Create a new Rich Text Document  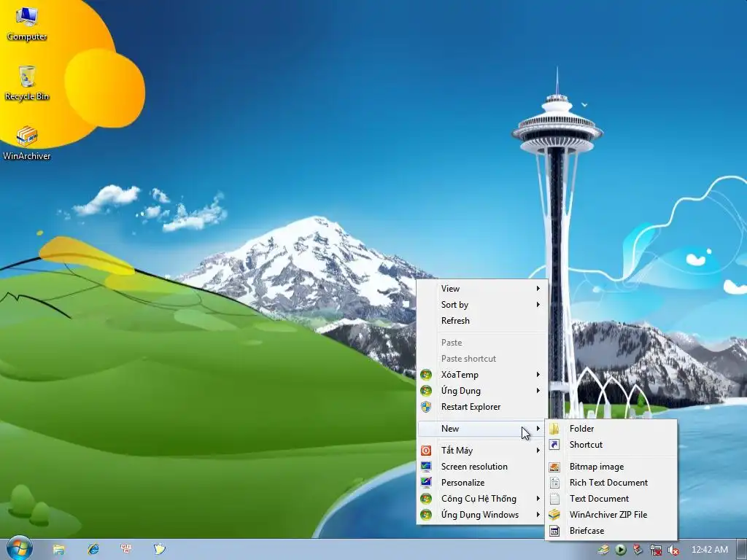coord(611,483)
